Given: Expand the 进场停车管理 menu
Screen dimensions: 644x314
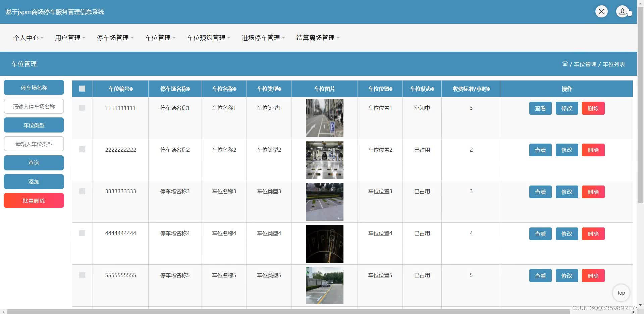Looking at the screenshot, I should coord(263,38).
